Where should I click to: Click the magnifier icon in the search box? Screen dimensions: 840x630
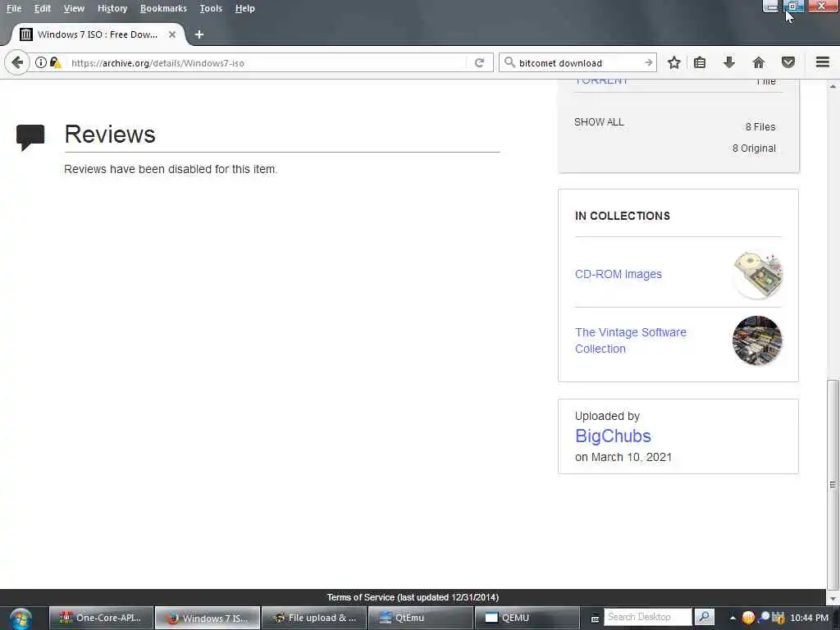point(509,62)
